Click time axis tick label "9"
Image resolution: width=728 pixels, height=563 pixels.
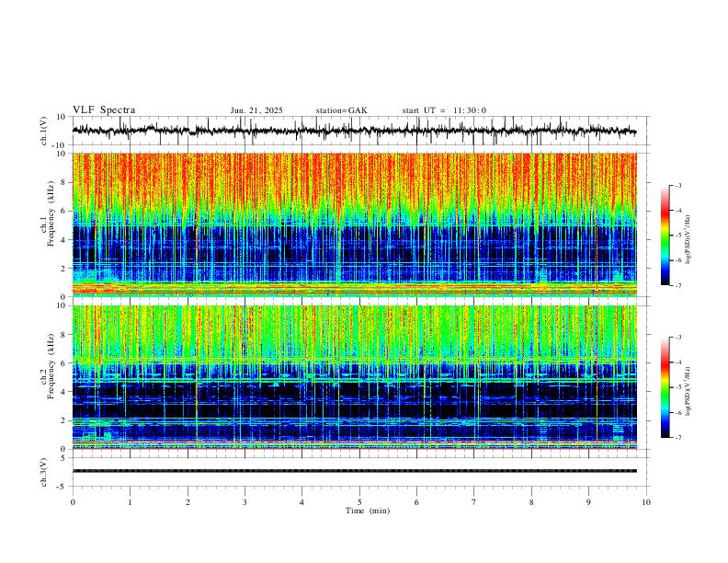tap(588, 502)
